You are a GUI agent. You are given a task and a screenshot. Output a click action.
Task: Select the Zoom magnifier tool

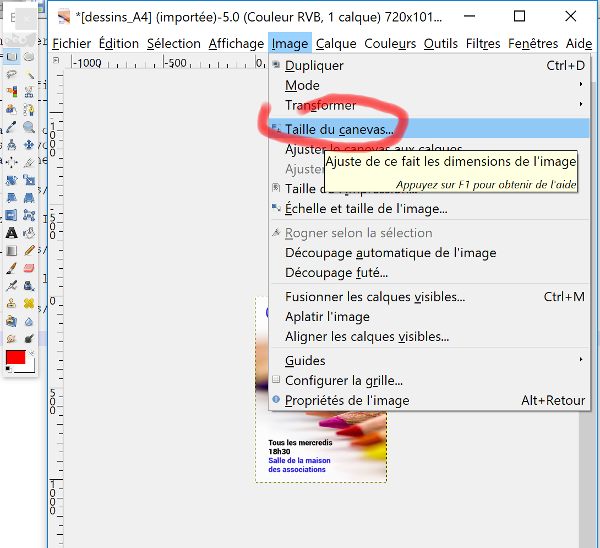point(29,127)
